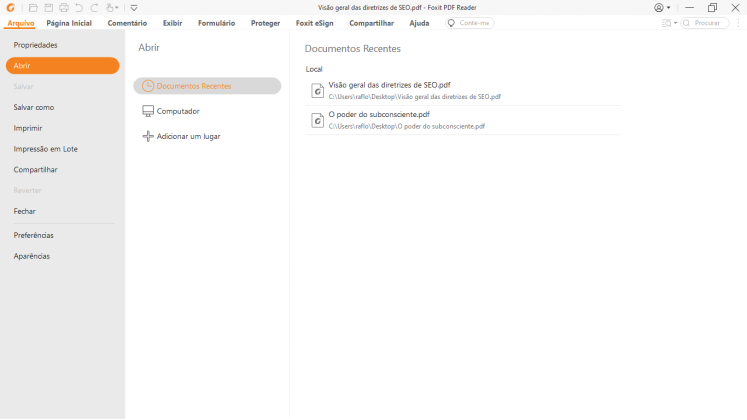
Task: Click the lightbulb Conte-me field
Action: [470, 23]
